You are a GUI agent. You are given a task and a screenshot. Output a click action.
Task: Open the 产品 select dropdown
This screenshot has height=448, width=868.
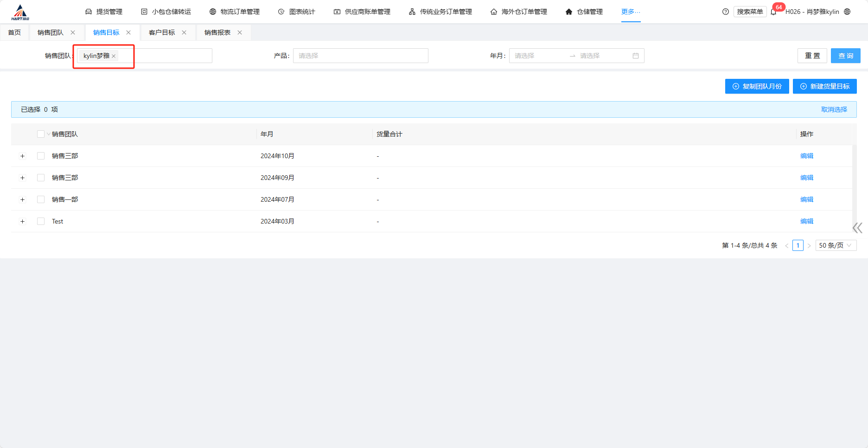[360, 56]
